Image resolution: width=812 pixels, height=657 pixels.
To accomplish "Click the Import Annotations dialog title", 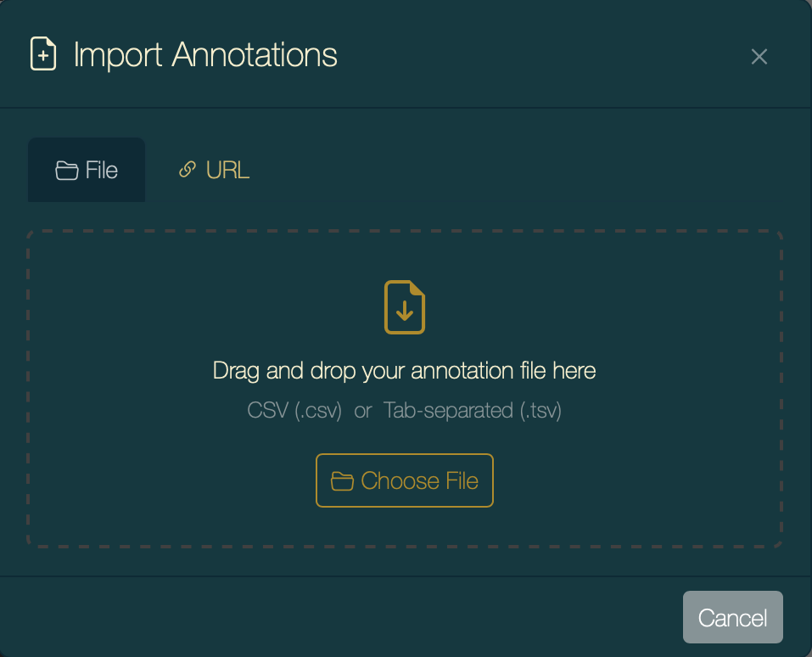I will click(205, 55).
